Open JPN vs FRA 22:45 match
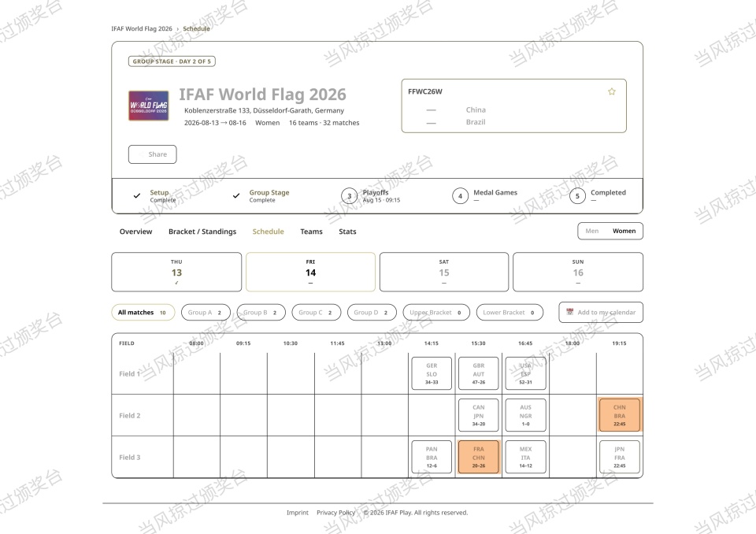Image resolution: width=756 pixels, height=534 pixels. point(620,458)
